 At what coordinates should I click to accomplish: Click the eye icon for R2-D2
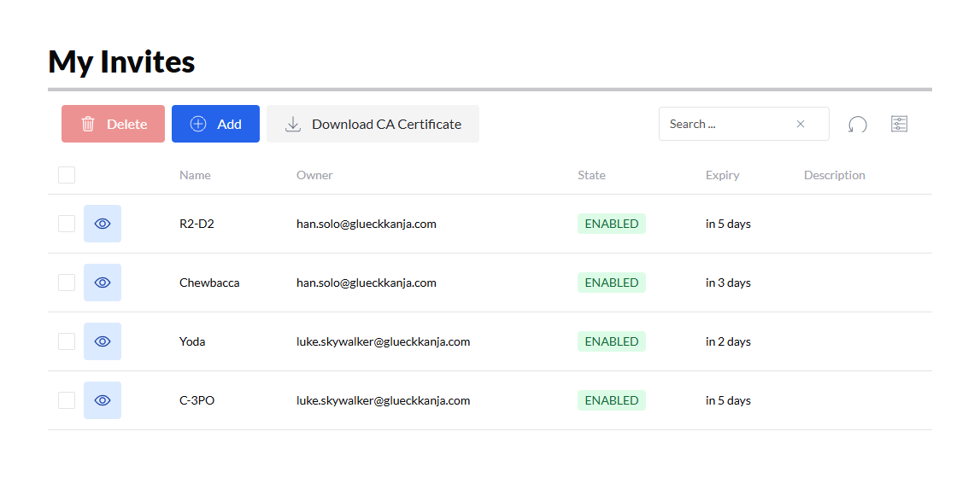click(x=103, y=224)
